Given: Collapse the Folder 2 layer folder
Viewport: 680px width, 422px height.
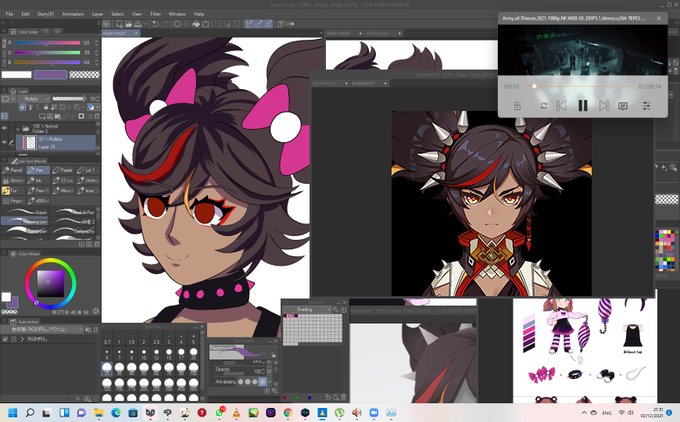Looking at the screenshot, I should 18,129.
